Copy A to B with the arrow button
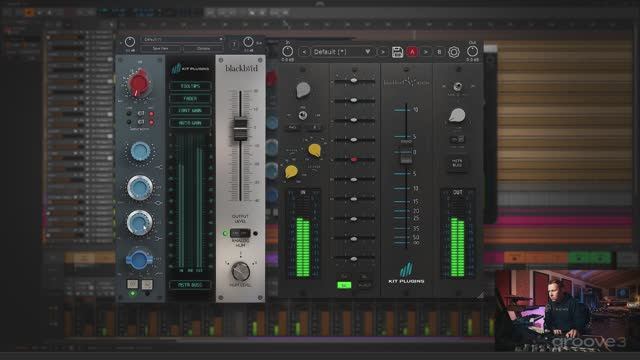 pos(426,52)
